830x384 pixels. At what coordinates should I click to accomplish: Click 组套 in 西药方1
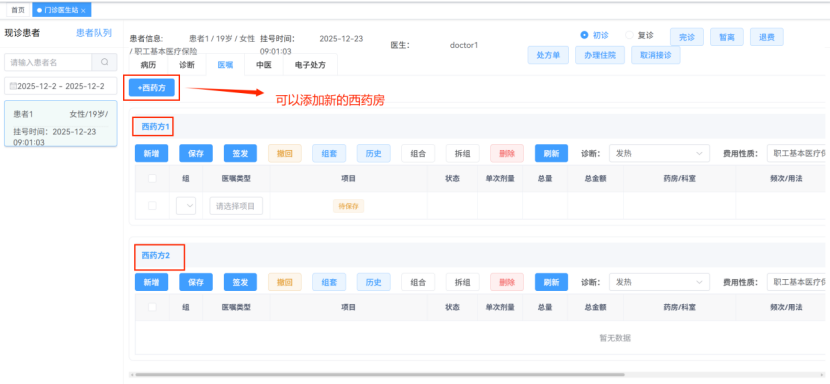click(329, 154)
